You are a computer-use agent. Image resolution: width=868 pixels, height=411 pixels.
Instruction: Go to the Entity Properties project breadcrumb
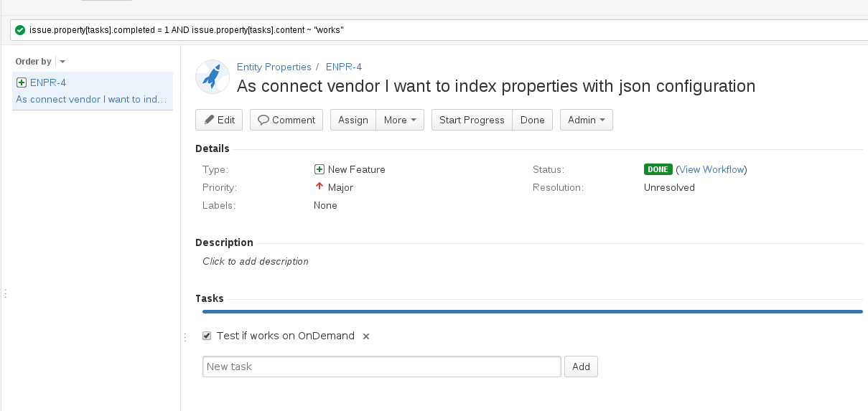[x=274, y=67]
